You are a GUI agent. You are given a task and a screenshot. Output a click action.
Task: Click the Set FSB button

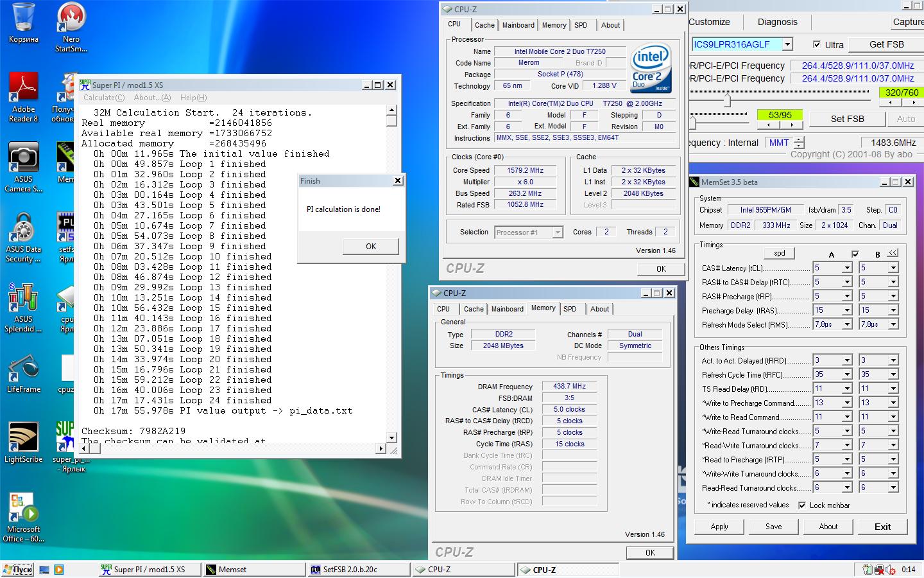click(x=847, y=119)
